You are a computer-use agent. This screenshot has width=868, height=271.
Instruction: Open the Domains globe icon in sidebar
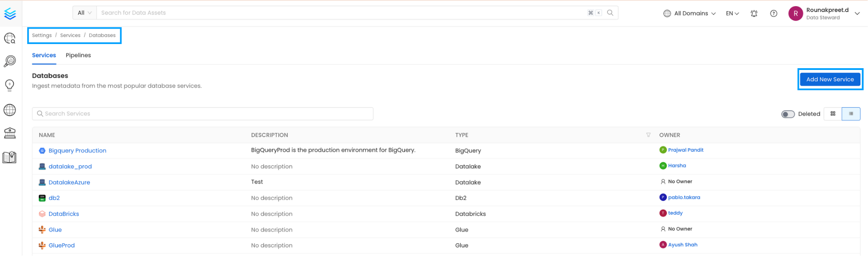[10, 110]
